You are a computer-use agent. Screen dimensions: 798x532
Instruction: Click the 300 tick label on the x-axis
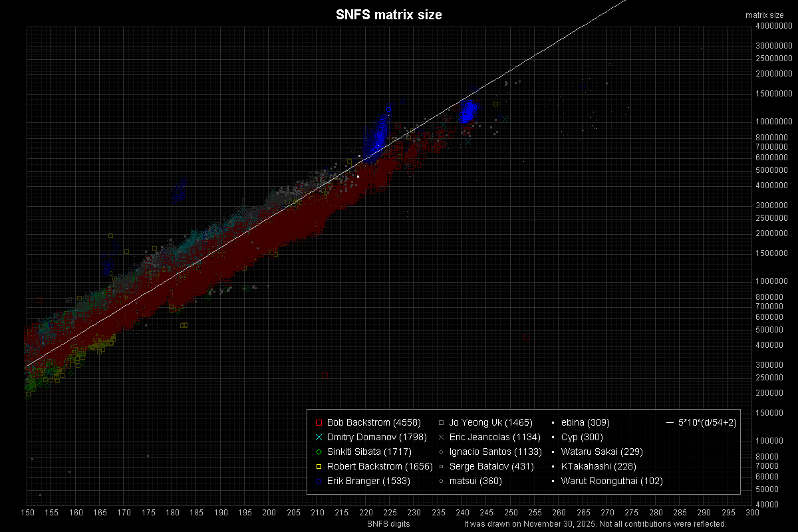tap(752, 513)
